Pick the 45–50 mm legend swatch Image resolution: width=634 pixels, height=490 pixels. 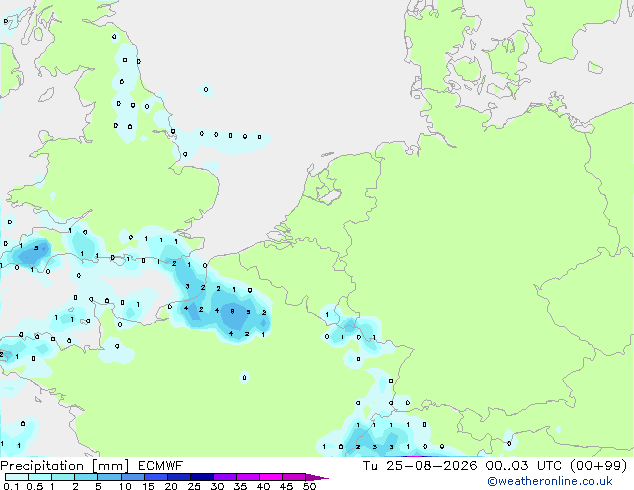coord(294,477)
